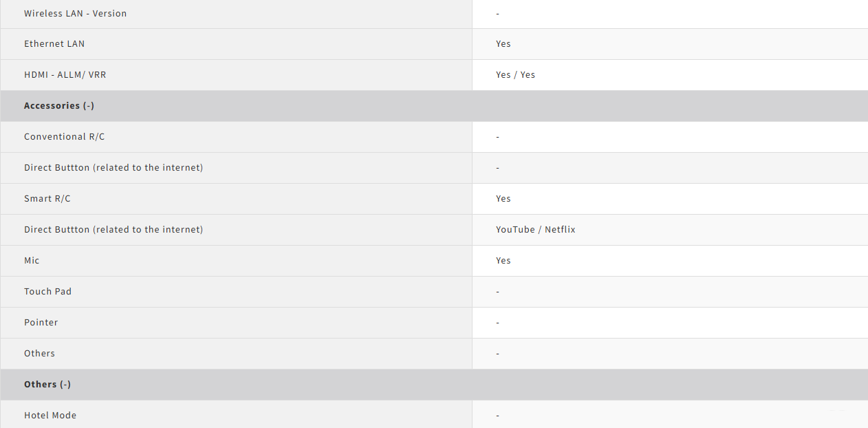Collapse the Others (-) section header
Viewport: 868px width, 428px height.
(x=47, y=385)
